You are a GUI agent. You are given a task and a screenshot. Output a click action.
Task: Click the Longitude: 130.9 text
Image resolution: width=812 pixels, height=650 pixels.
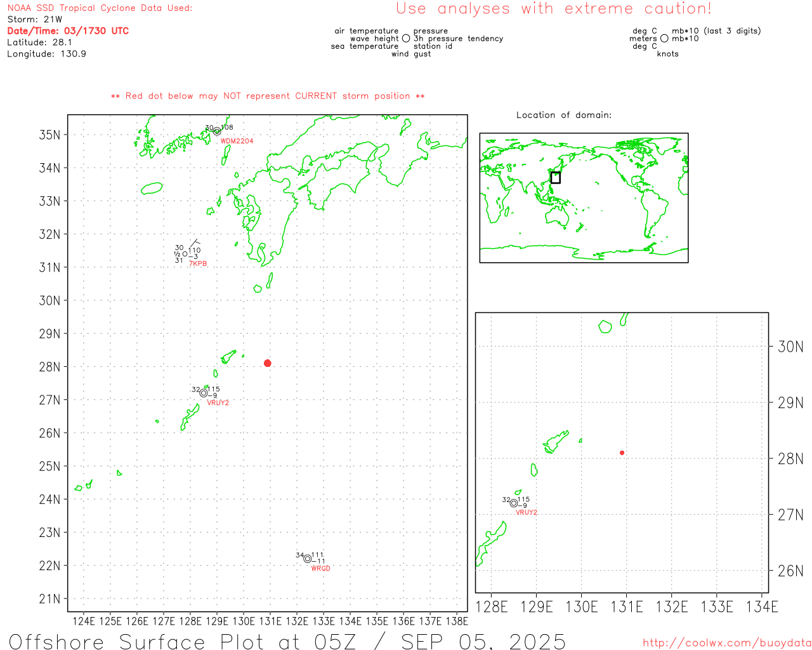pyautogui.click(x=46, y=54)
